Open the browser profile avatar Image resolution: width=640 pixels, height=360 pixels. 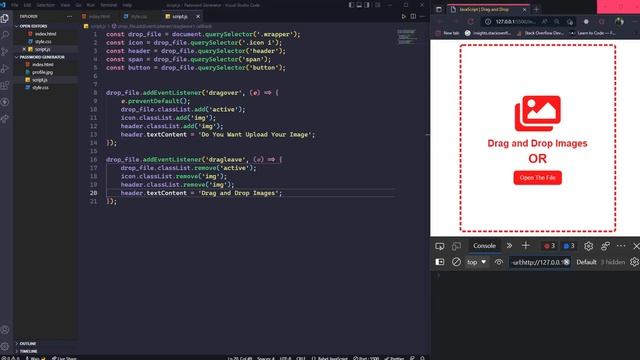[619, 21]
